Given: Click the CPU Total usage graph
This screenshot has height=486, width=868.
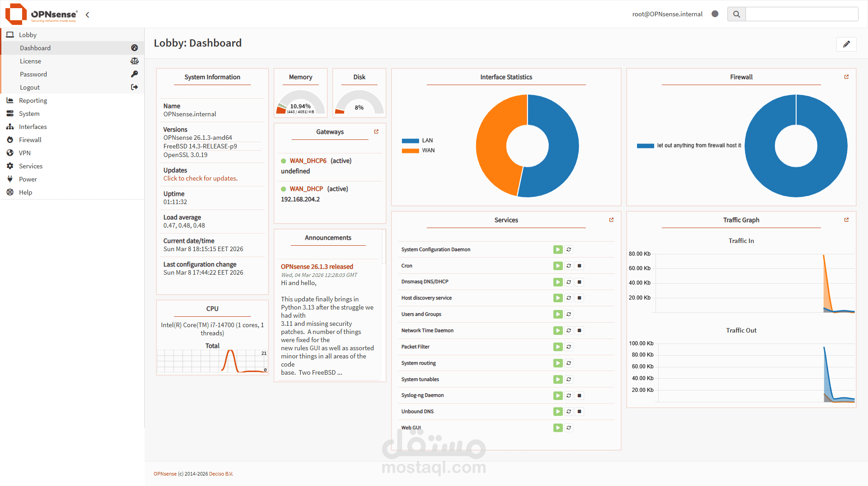Looking at the screenshot, I should [x=212, y=361].
